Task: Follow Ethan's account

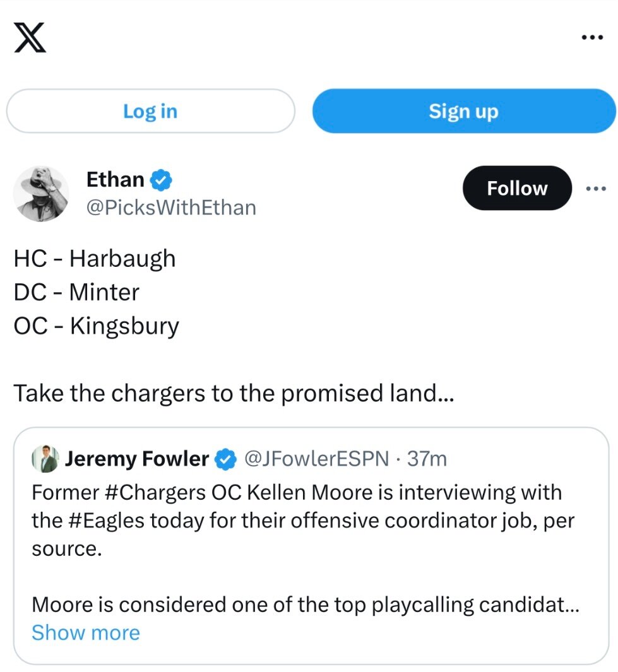Action: click(x=517, y=188)
